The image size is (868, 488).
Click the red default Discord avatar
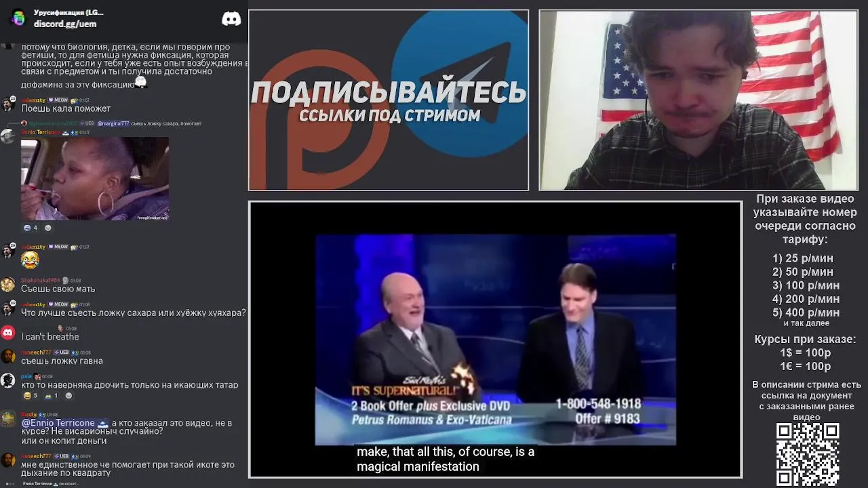pos(7,333)
